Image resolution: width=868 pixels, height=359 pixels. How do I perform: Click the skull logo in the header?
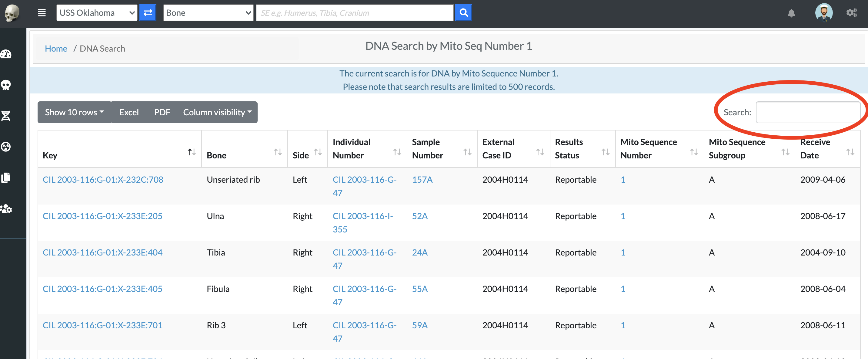pyautogui.click(x=12, y=13)
